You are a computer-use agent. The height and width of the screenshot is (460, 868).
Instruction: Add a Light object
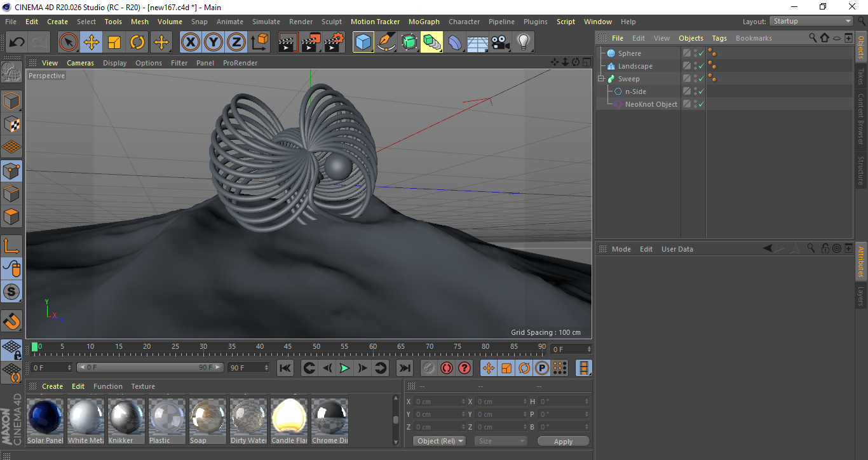tap(523, 43)
